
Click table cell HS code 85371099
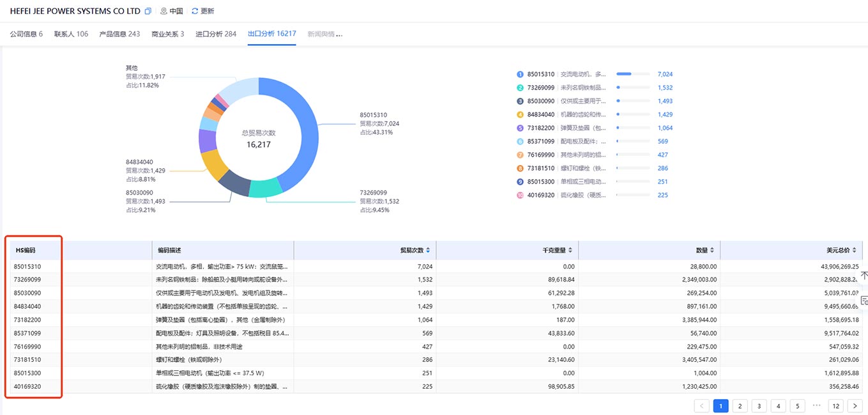(27, 333)
